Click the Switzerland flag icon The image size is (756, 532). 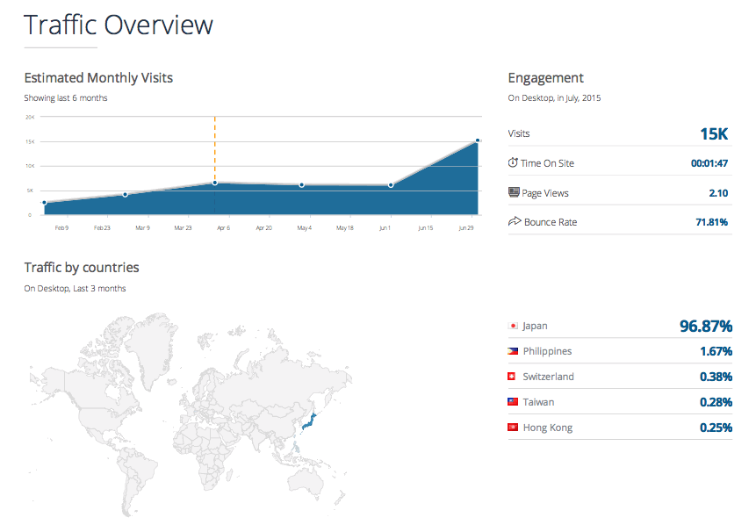[x=513, y=377]
